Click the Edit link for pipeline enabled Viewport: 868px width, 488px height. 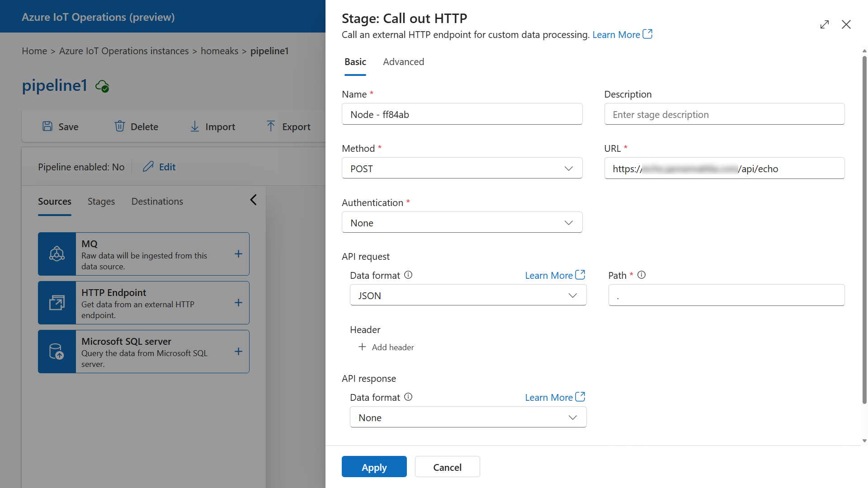[167, 167]
